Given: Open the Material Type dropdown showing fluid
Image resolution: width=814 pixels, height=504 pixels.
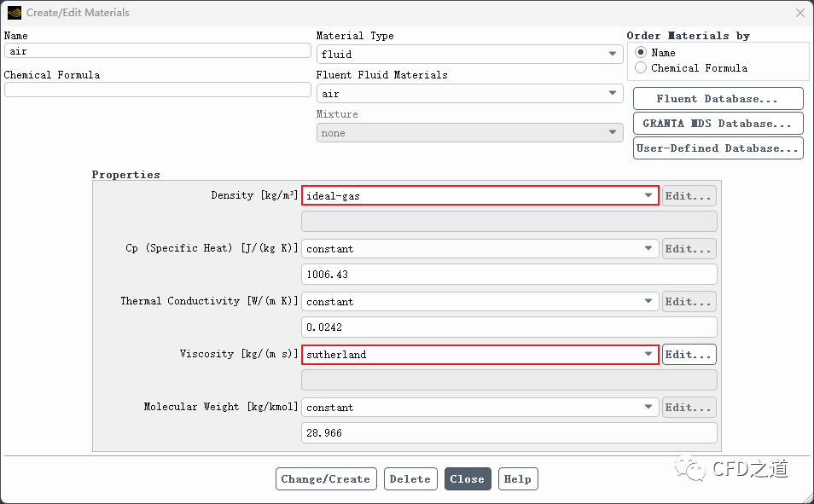Looking at the screenshot, I should pos(469,54).
